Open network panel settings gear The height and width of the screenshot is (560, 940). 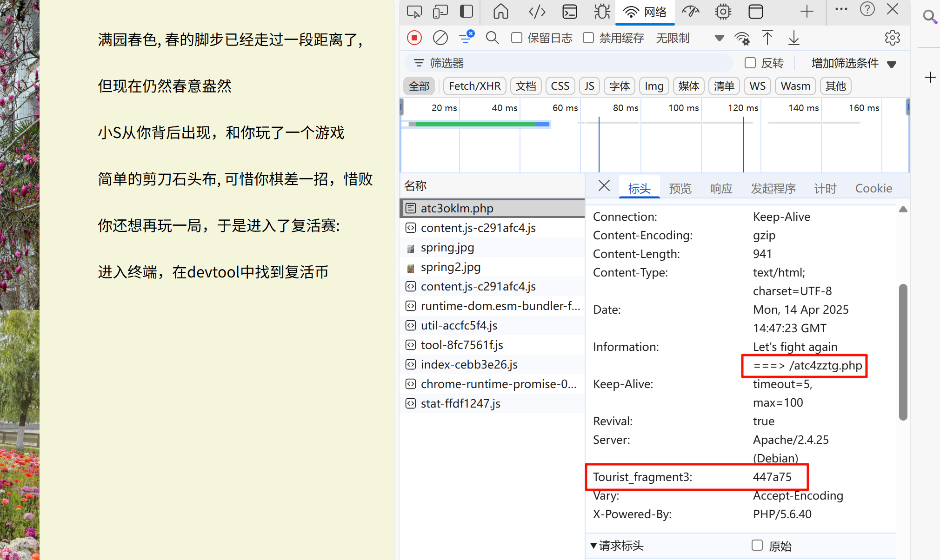click(892, 38)
